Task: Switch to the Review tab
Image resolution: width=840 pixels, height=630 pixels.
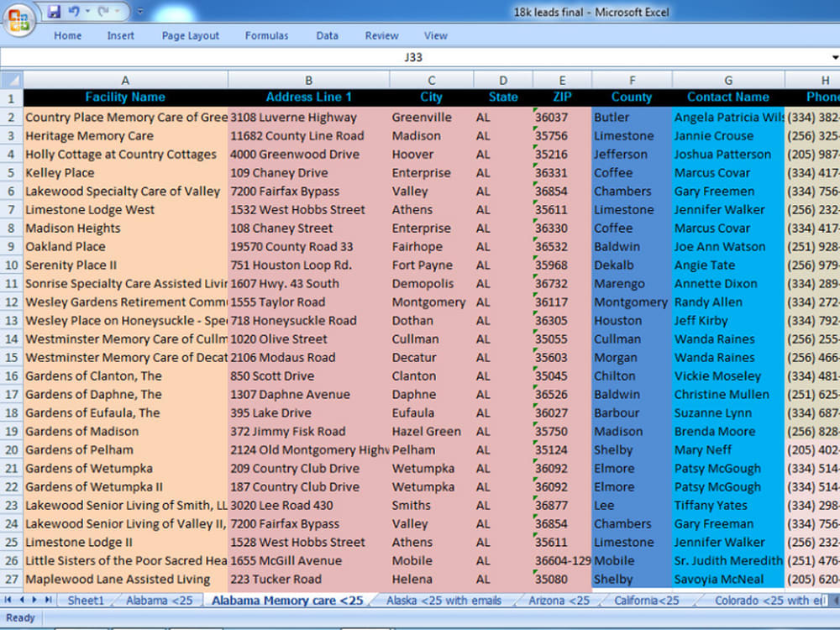Action: (x=382, y=36)
